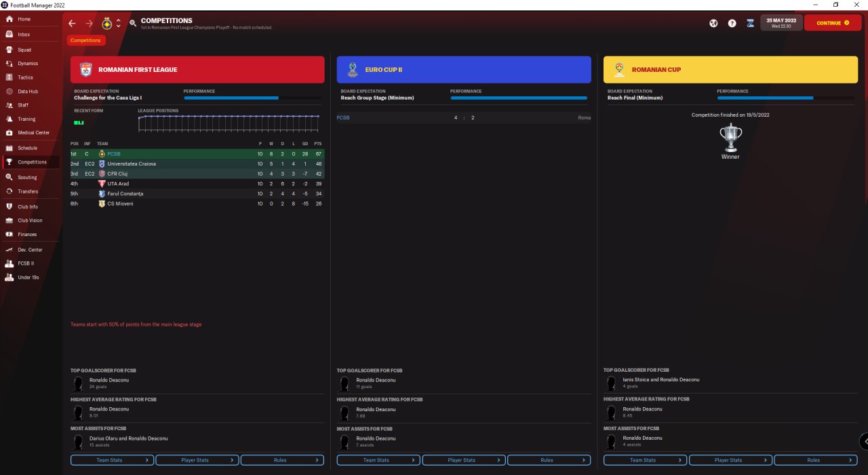Viewport: 868px width, 475px height.
Task: Select CS Mioveni in league table
Action: tap(197, 203)
